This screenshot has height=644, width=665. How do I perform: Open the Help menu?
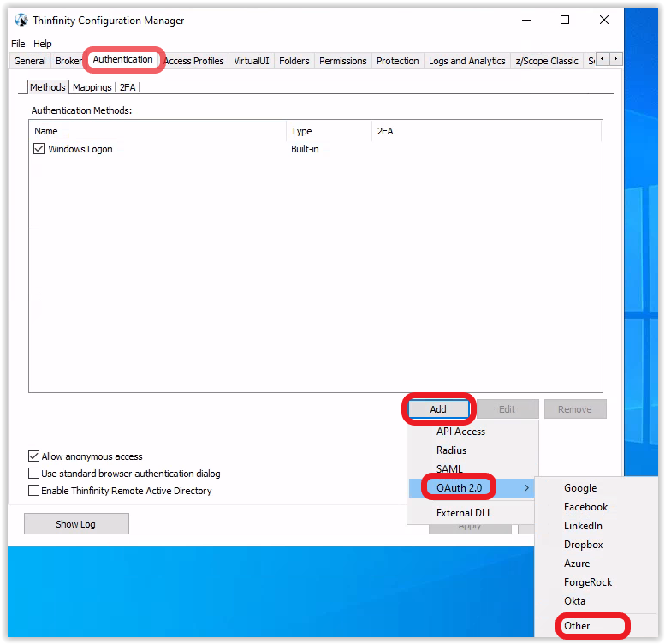point(43,44)
